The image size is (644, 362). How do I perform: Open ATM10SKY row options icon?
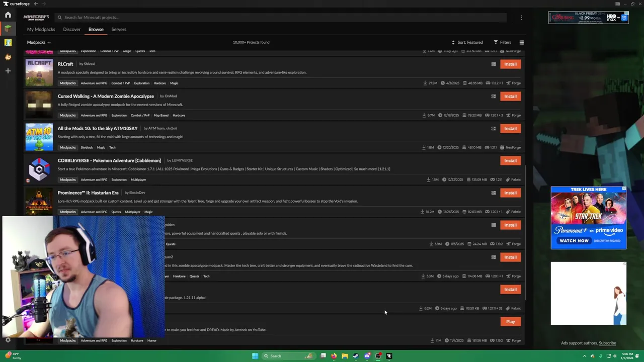coord(494,128)
